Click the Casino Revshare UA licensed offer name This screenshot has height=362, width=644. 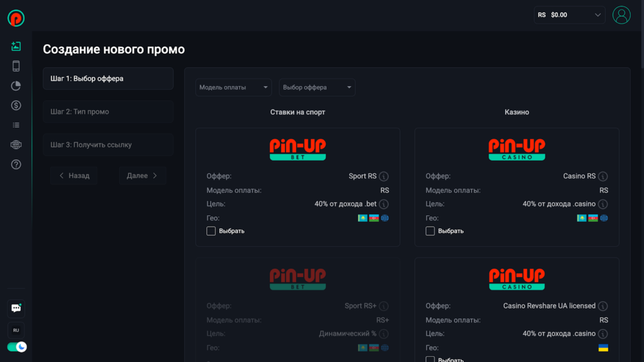549,305
